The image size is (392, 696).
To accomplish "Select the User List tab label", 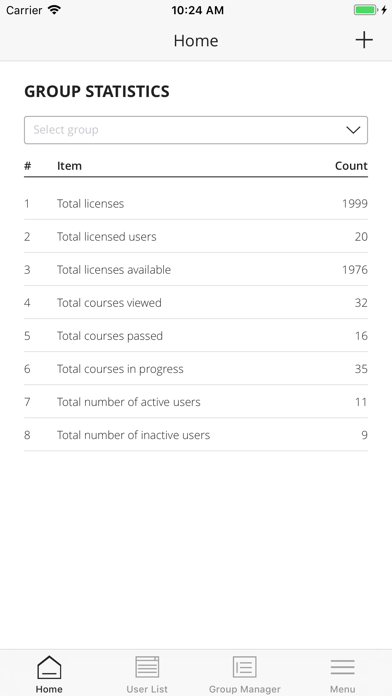I will click(x=147, y=689).
